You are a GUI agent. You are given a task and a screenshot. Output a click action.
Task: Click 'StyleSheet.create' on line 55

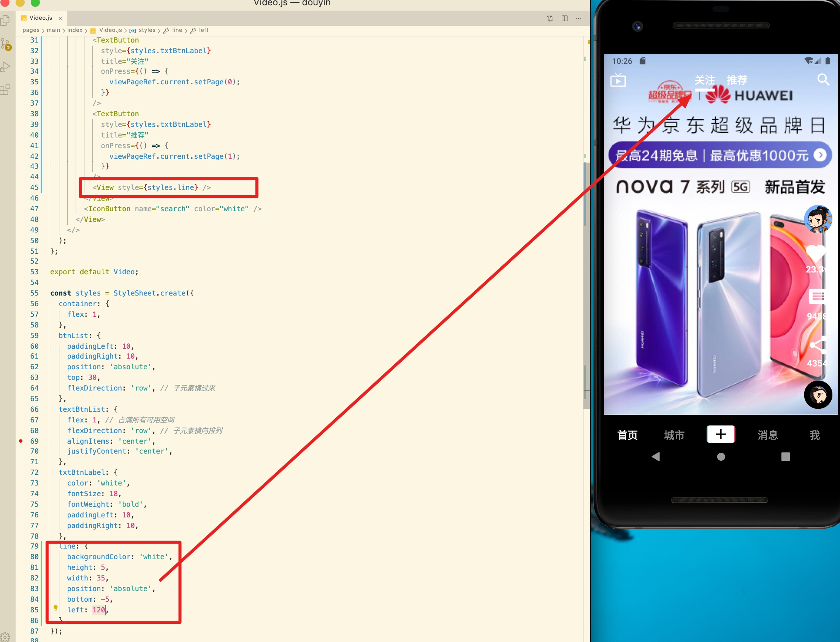(x=149, y=293)
